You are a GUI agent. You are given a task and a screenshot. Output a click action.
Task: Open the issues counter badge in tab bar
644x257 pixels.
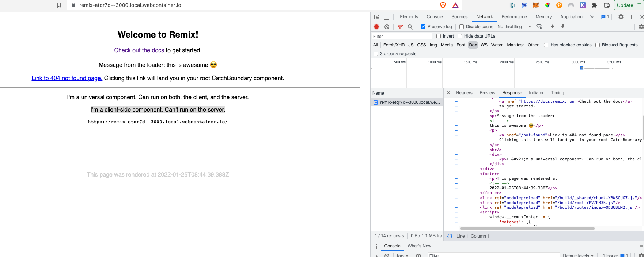pyautogui.click(x=605, y=17)
